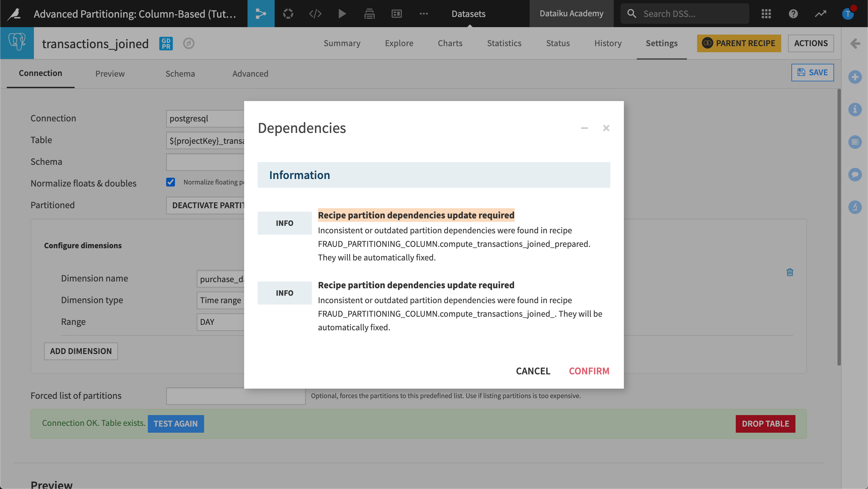Open the Dataiku DSS home bird icon

coord(14,14)
